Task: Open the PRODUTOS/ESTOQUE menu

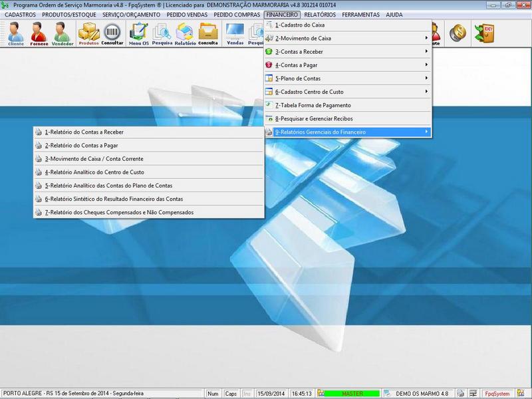Action: pyautogui.click(x=69, y=15)
